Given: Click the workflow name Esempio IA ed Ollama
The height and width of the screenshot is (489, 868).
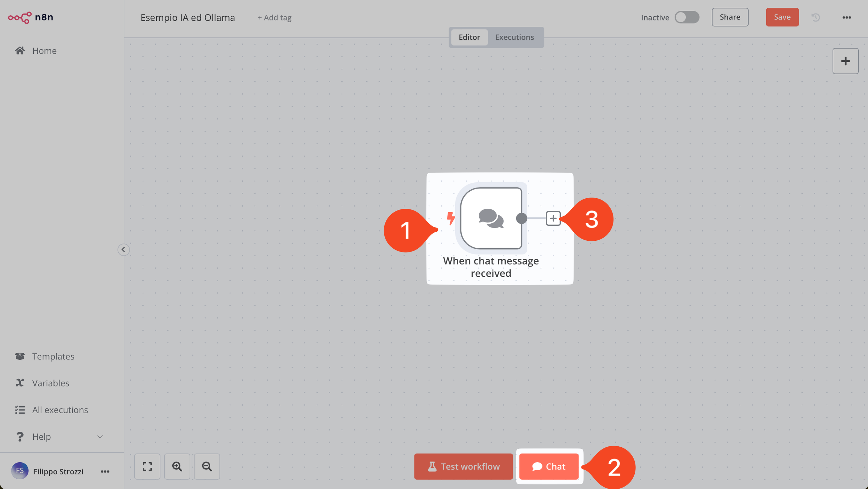Looking at the screenshot, I should (x=187, y=18).
